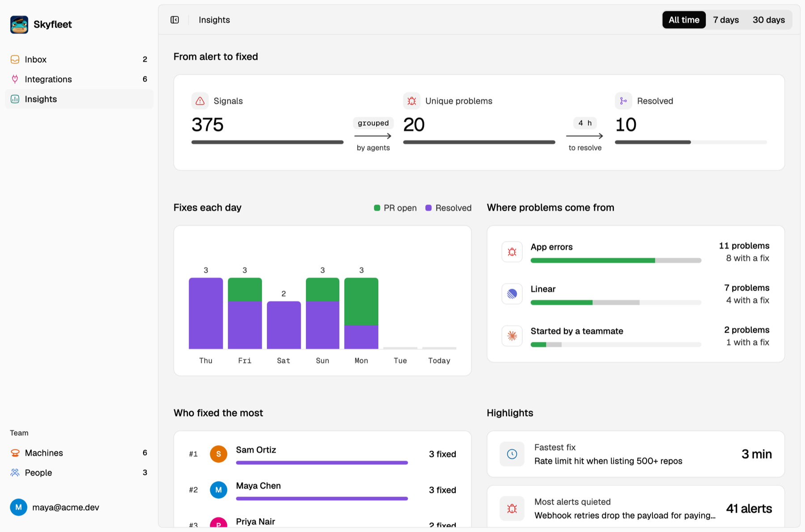
Task: Toggle the Resolved legend swatch
Action: tap(428, 208)
